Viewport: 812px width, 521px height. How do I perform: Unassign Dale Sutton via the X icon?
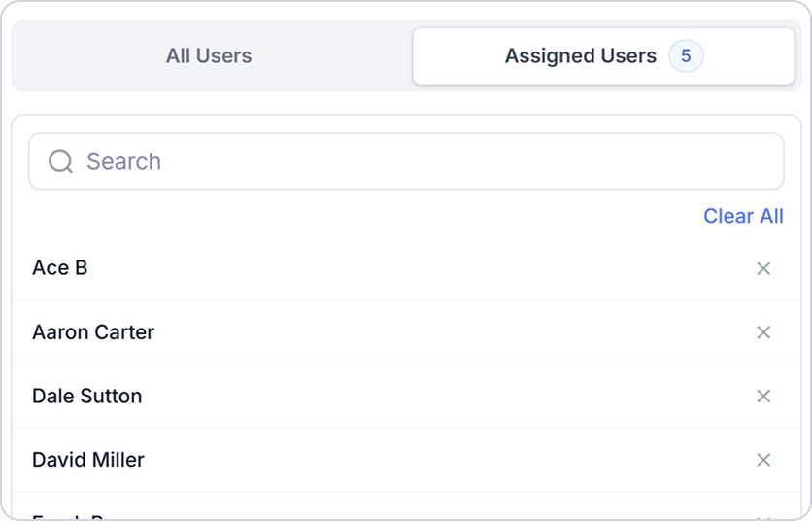coord(763,396)
